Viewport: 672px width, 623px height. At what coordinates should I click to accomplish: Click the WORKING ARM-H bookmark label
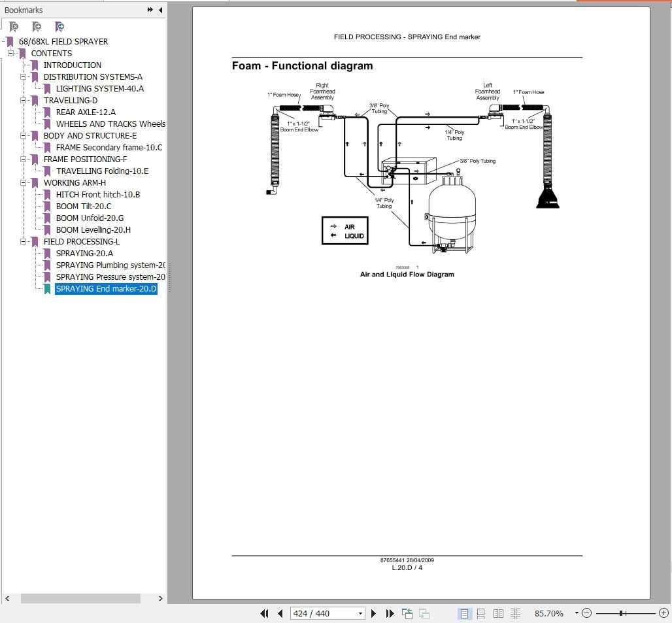click(75, 182)
